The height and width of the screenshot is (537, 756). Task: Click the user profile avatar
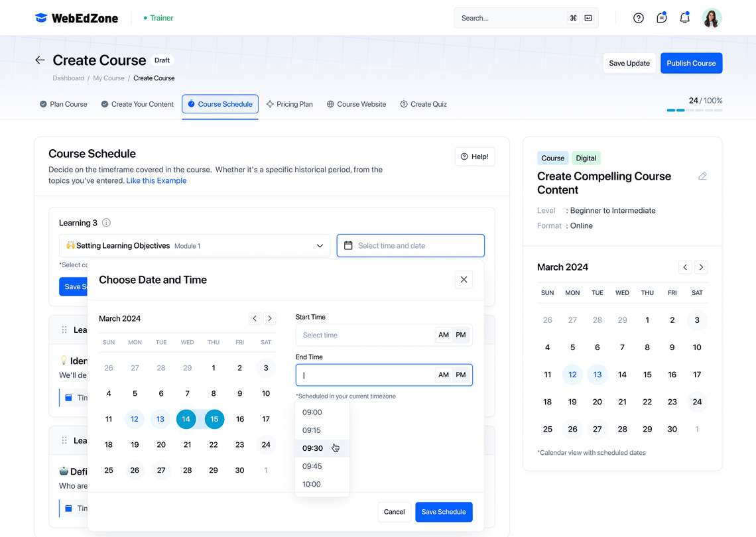point(712,19)
